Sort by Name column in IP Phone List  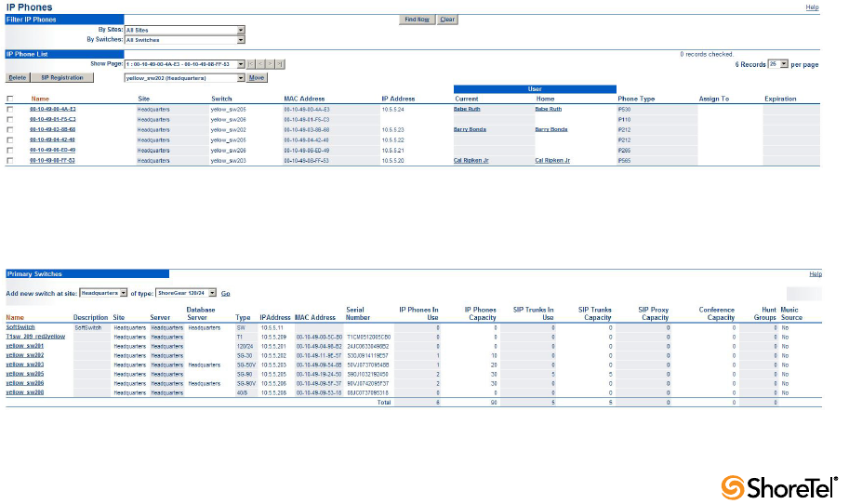coord(40,99)
